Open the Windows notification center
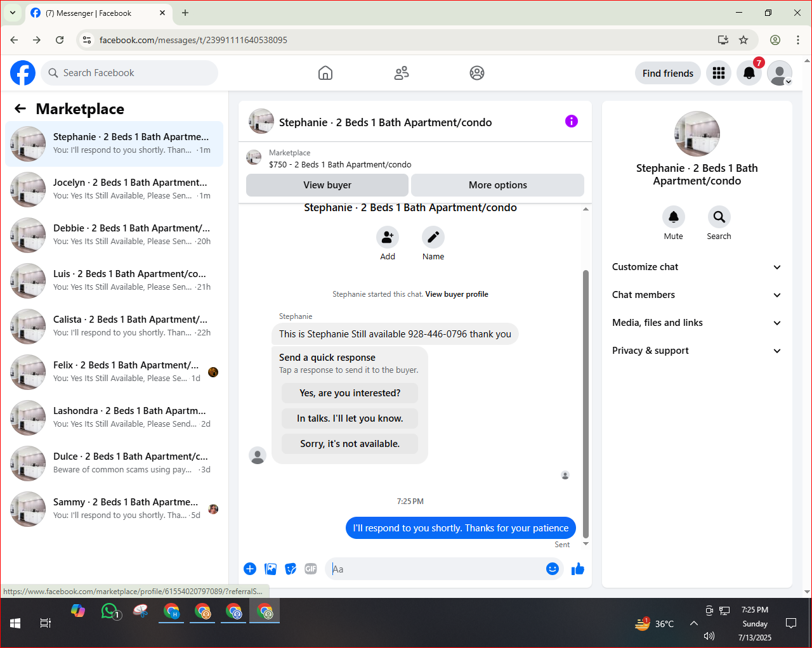The height and width of the screenshot is (648, 812). pos(791,623)
